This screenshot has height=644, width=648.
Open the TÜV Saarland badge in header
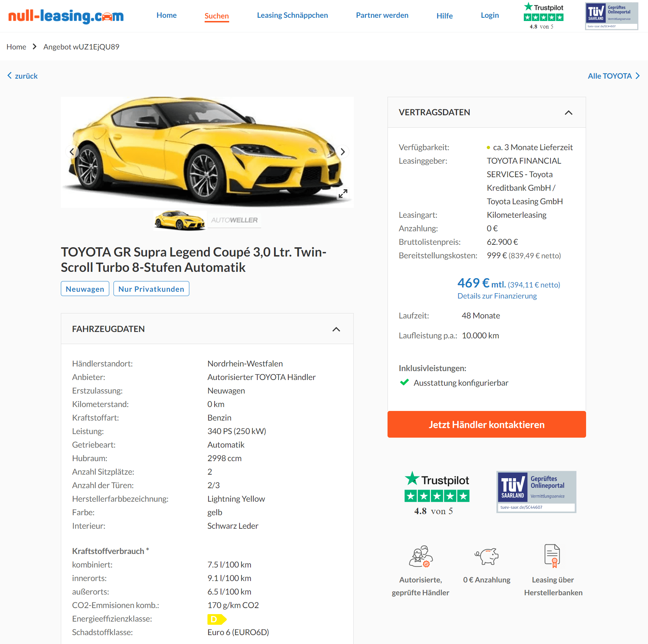pos(611,16)
